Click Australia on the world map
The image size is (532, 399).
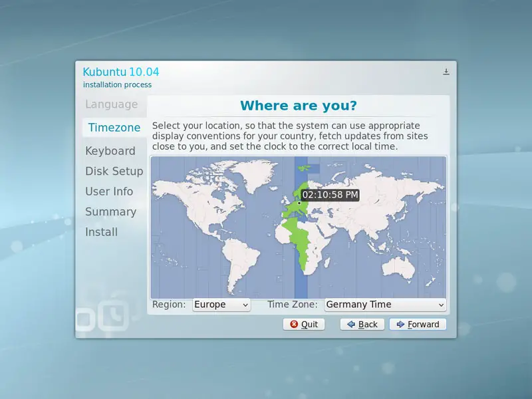click(398, 269)
